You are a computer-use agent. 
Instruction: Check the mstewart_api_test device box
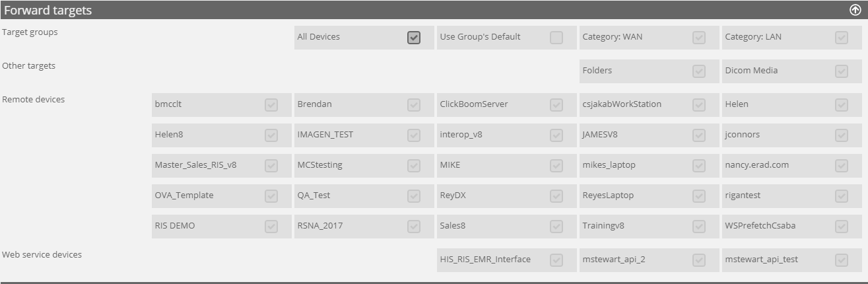point(842,260)
